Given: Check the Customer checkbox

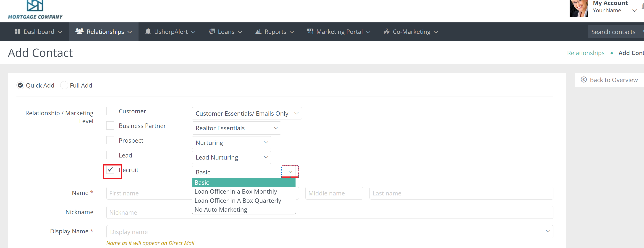Looking at the screenshot, I should pyautogui.click(x=110, y=111).
